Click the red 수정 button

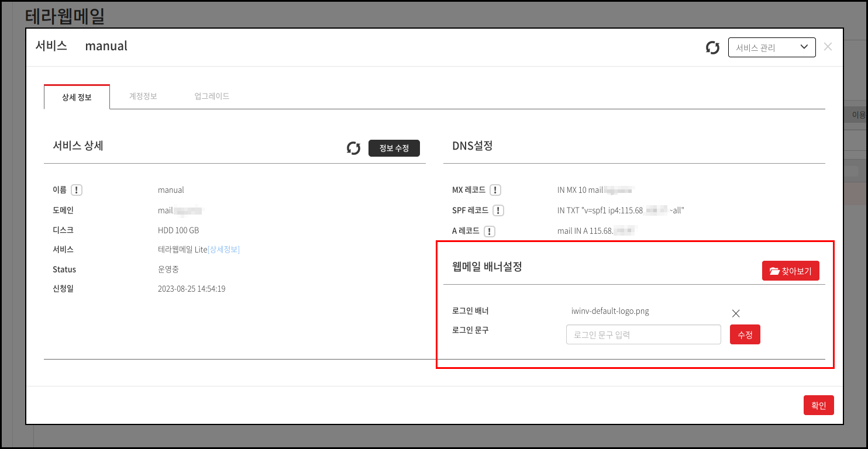click(745, 334)
